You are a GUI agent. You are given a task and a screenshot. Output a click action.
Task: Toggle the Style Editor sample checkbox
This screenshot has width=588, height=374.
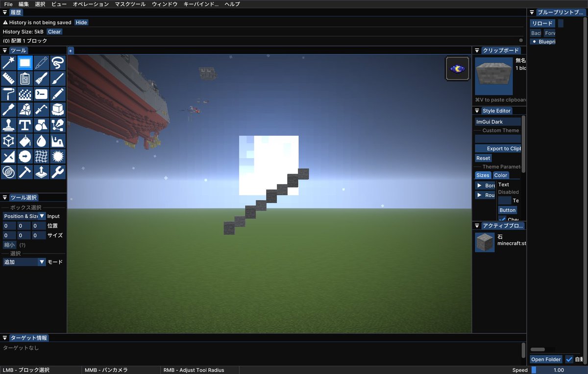coord(502,220)
